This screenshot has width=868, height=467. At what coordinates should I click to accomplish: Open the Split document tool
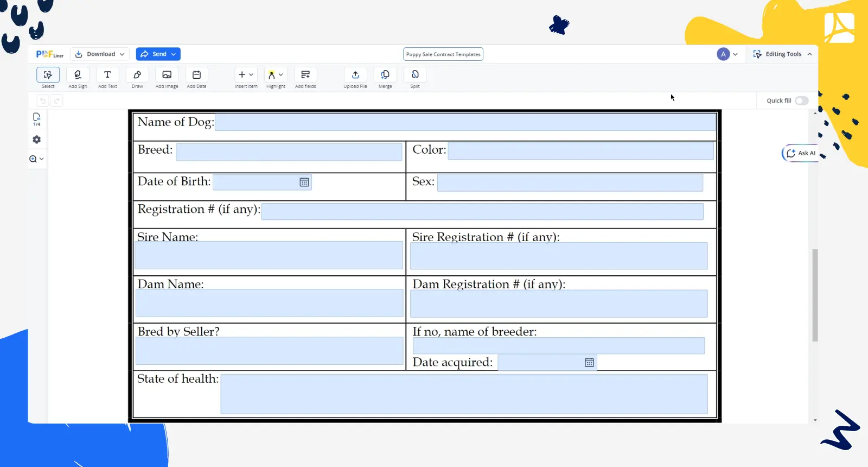click(415, 75)
